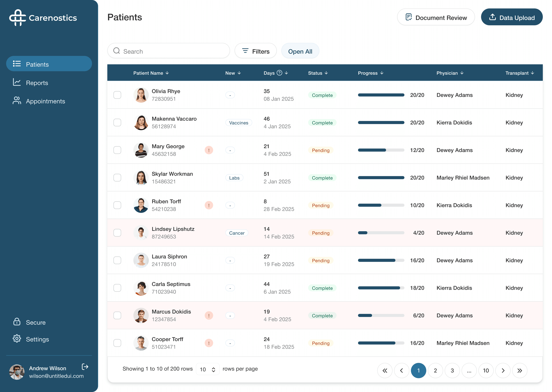
Task: Click the alert icon on Mary George's row
Action: pyautogui.click(x=209, y=150)
